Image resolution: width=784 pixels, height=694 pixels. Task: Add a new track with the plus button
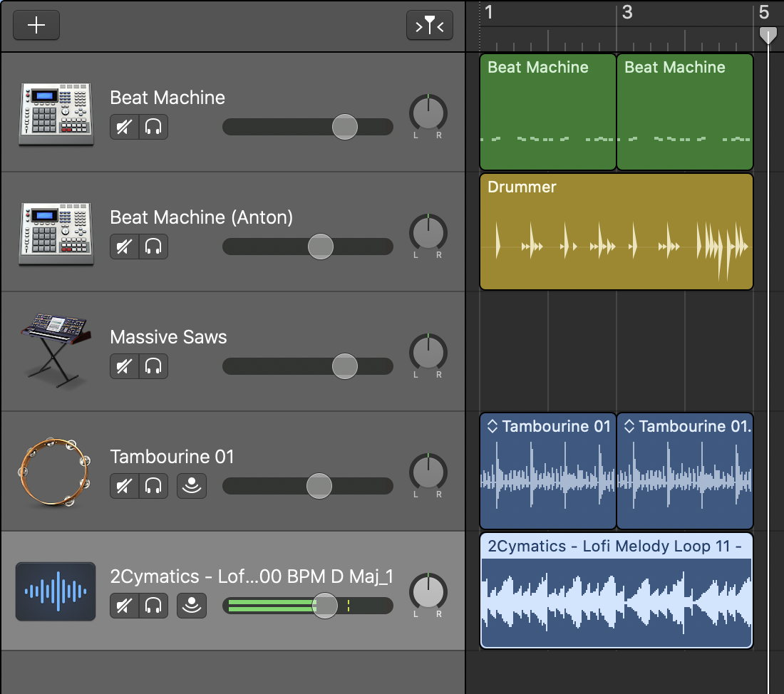pyautogui.click(x=36, y=25)
